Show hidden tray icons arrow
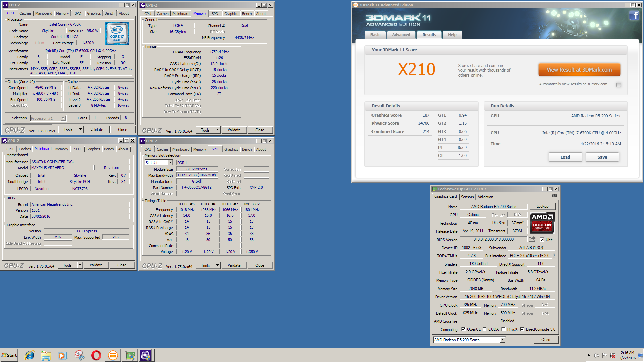 tap(589, 355)
